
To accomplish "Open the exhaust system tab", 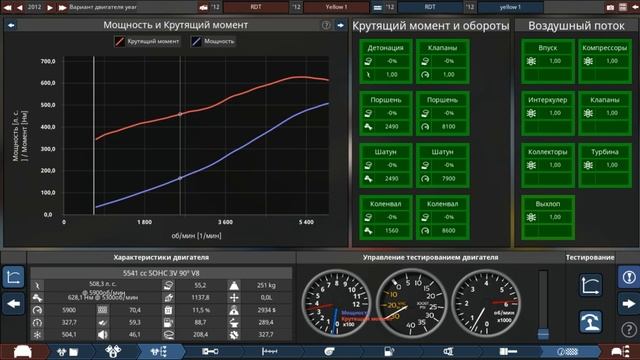I will (x=448, y=351).
